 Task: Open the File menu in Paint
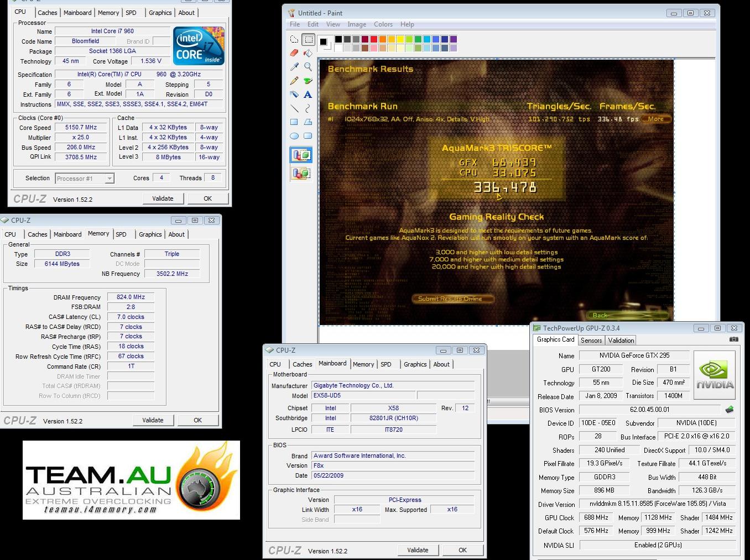pos(295,24)
